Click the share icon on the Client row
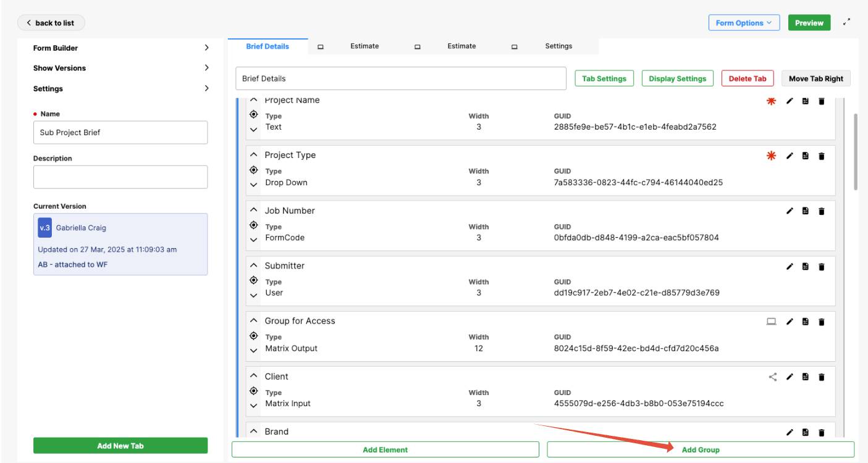Screen dimensions: 868x463 point(772,377)
